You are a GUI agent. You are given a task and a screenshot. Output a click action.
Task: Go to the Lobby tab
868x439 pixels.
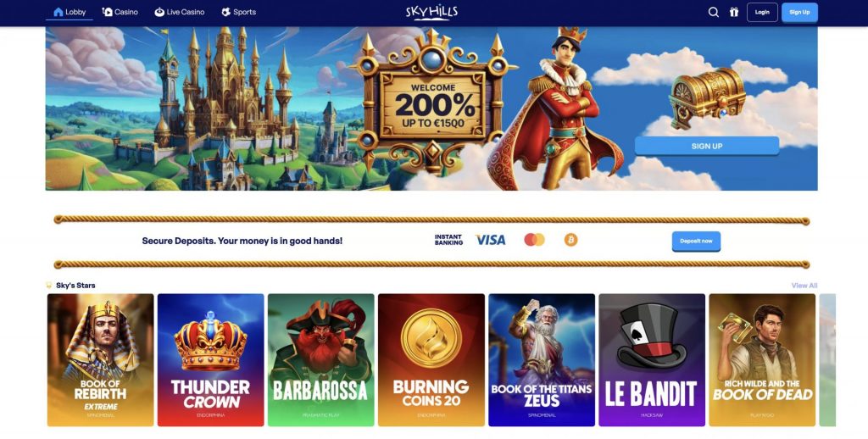click(x=70, y=12)
